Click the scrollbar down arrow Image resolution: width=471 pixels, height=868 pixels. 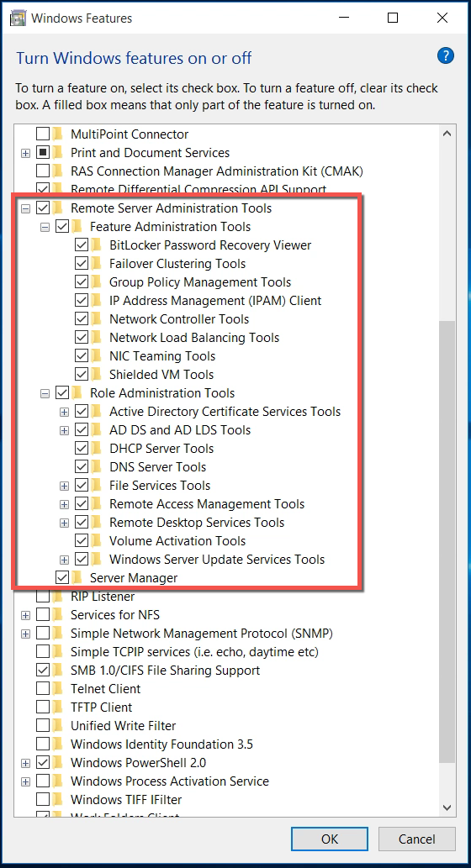tap(447, 808)
